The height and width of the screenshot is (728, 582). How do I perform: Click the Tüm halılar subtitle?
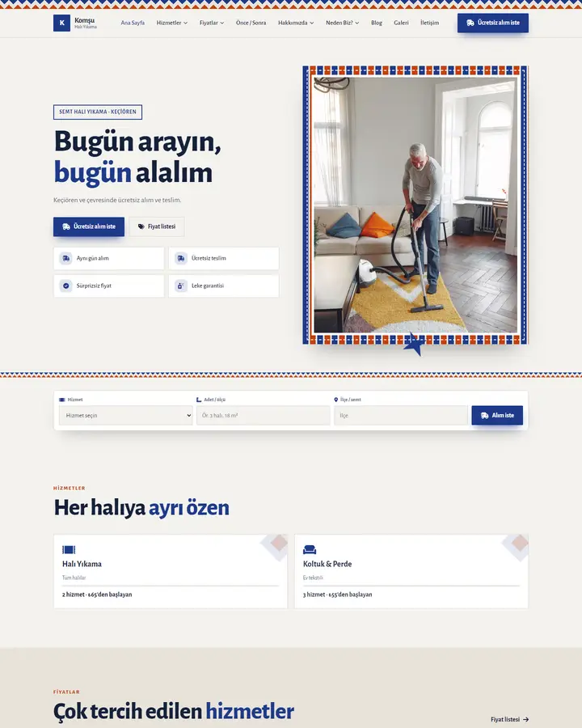[x=74, y=578]
